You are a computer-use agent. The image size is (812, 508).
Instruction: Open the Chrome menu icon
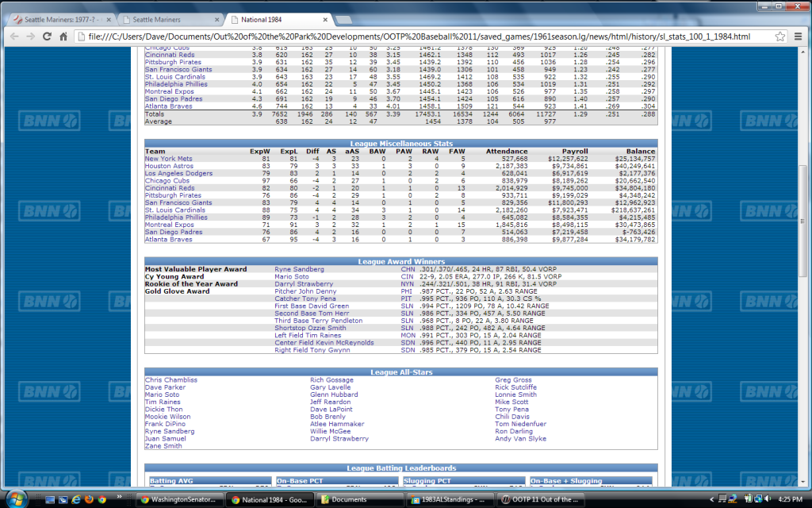click(798, 37)
